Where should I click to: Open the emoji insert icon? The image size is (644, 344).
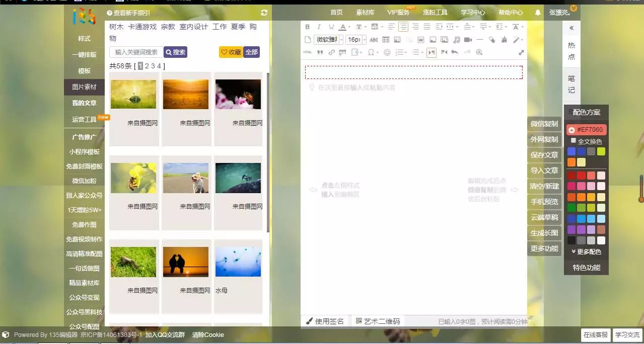click(386, 52)
